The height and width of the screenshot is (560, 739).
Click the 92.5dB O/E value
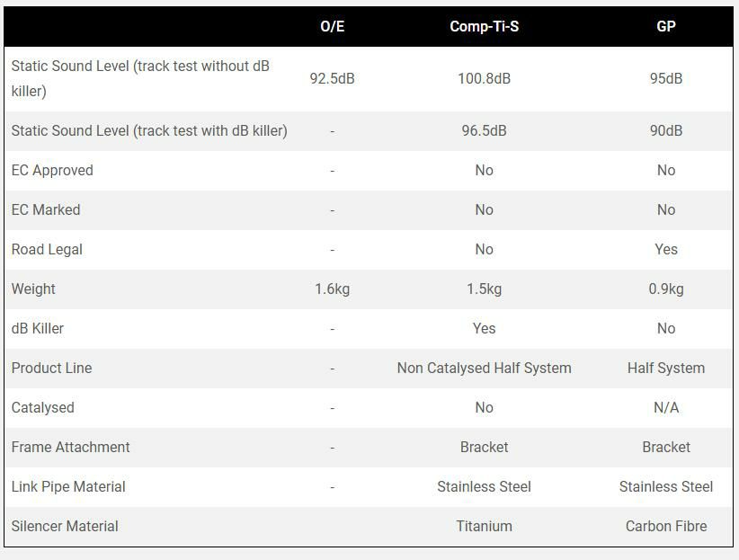332,78
